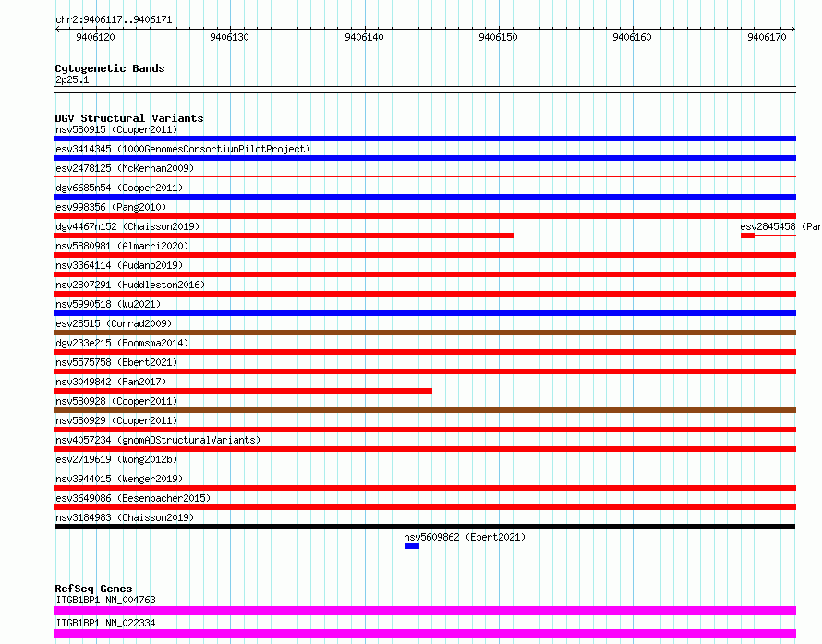Open the nsv580929 (Cooper2011) variant label
Viewport: 822px width, 644px height.
pos(116,420)
